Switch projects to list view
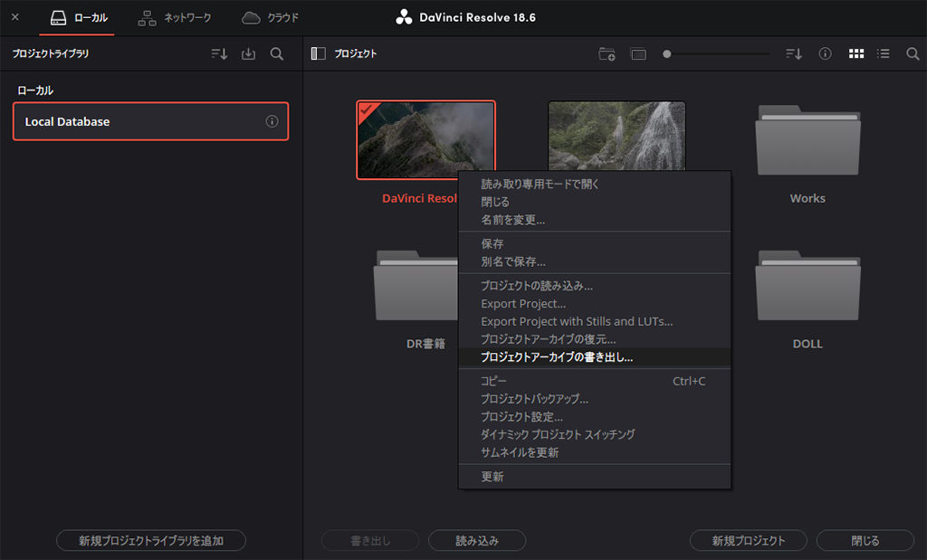The image size is (927, 560). click(x=884, y=53)
